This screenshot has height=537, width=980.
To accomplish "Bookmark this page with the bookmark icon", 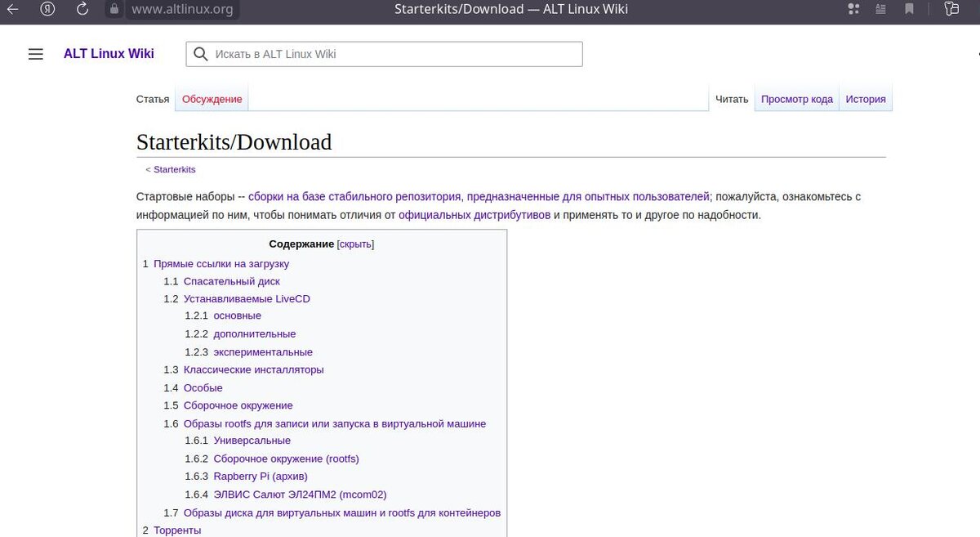I will (x=909, y=10).
